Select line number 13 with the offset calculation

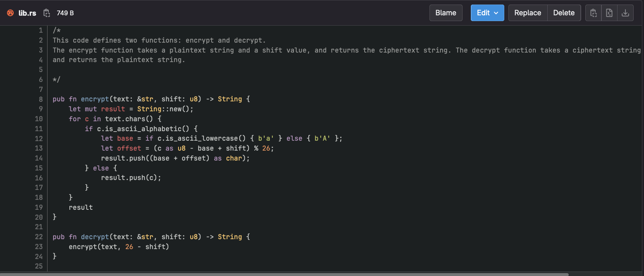pos(38,148)
